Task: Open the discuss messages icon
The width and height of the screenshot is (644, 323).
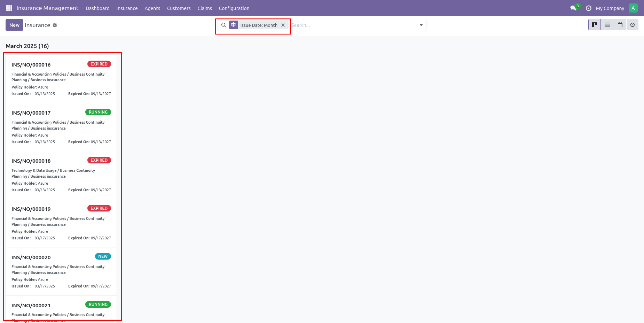Action: (x=573, y=8)
